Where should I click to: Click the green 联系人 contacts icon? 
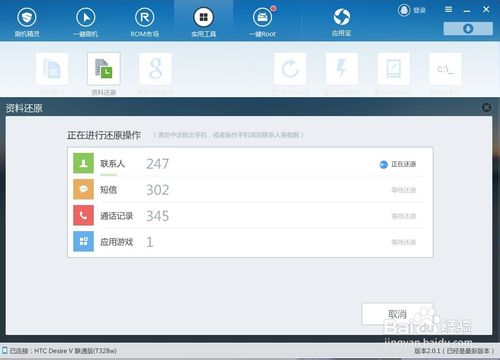(83, 163)
